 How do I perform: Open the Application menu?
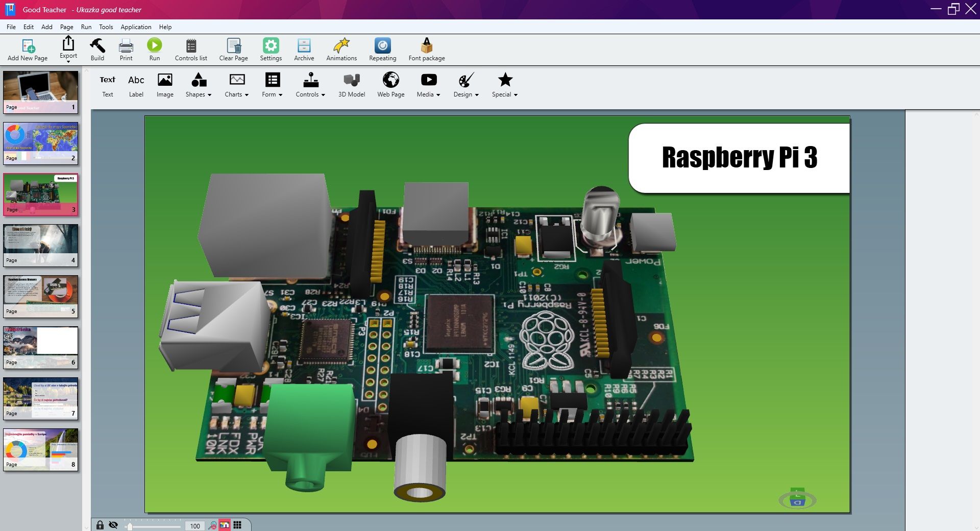(x=136, y=27)
